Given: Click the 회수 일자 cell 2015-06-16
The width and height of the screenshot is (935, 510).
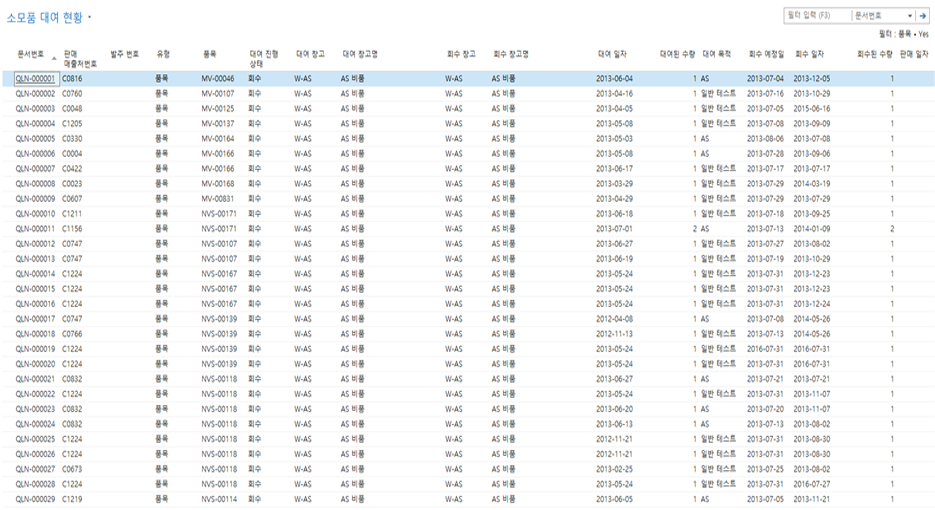Looking at the screenshot, I should pyautogui.click(x=812, y=109).
